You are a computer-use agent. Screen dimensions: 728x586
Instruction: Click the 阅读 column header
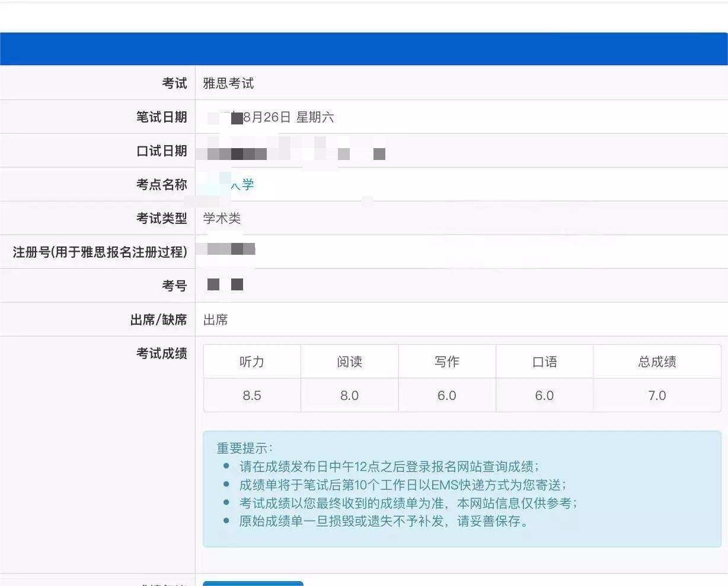350,361
